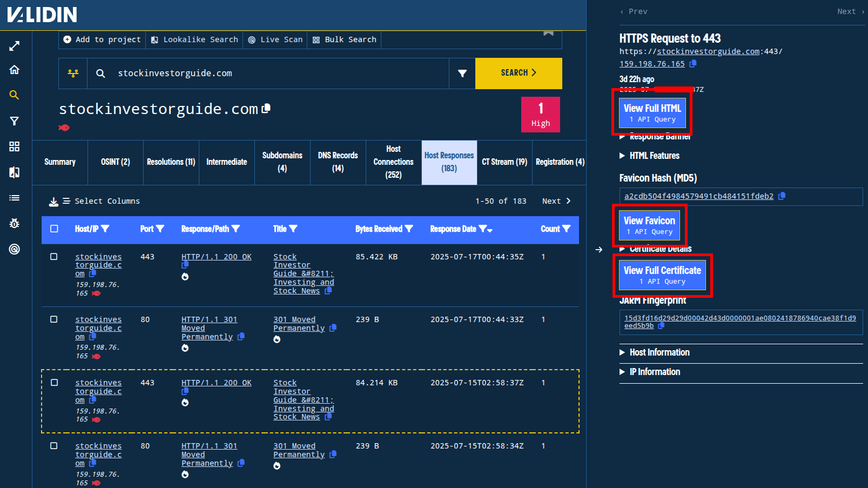This screenshot has height=488, width=868.
Task: Check the row dated 2025-07-17T00:44:33Z
Action: (x=54, y=319)
